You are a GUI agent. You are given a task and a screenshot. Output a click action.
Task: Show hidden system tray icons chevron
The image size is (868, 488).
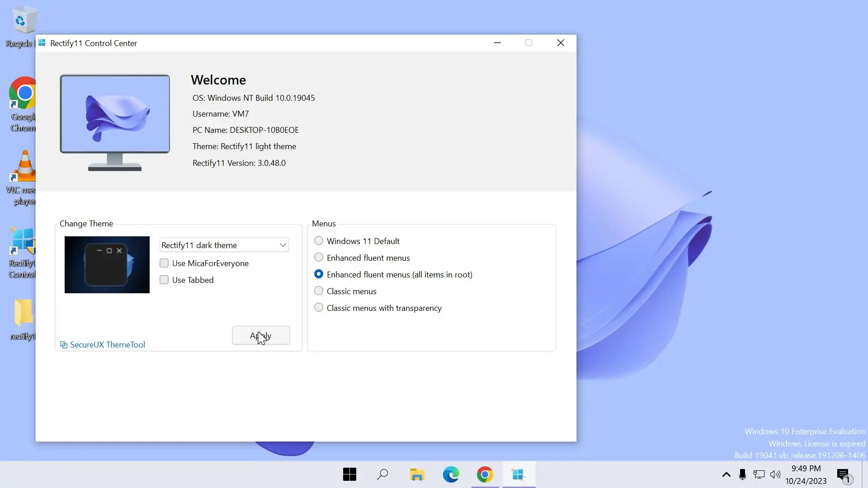point(726,474)
